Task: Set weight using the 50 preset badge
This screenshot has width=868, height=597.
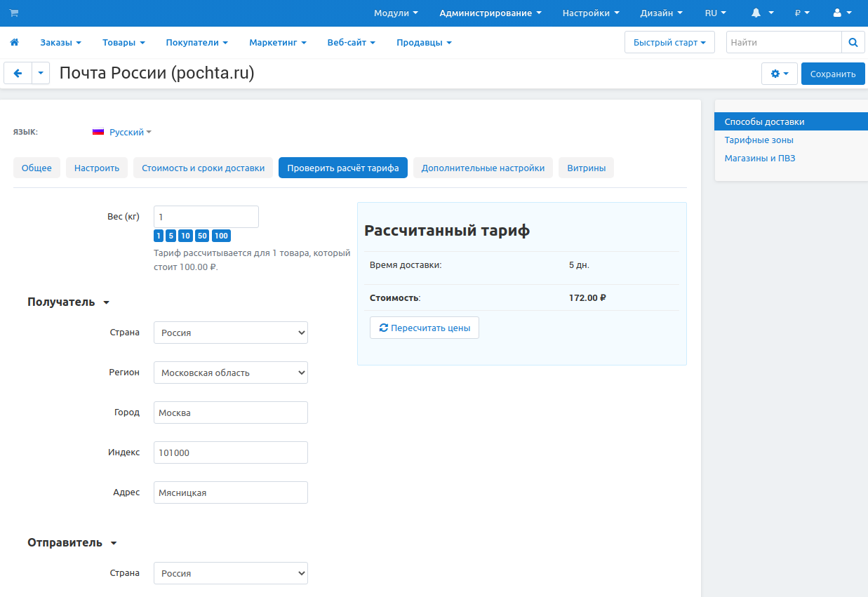Action: (202, 236)
